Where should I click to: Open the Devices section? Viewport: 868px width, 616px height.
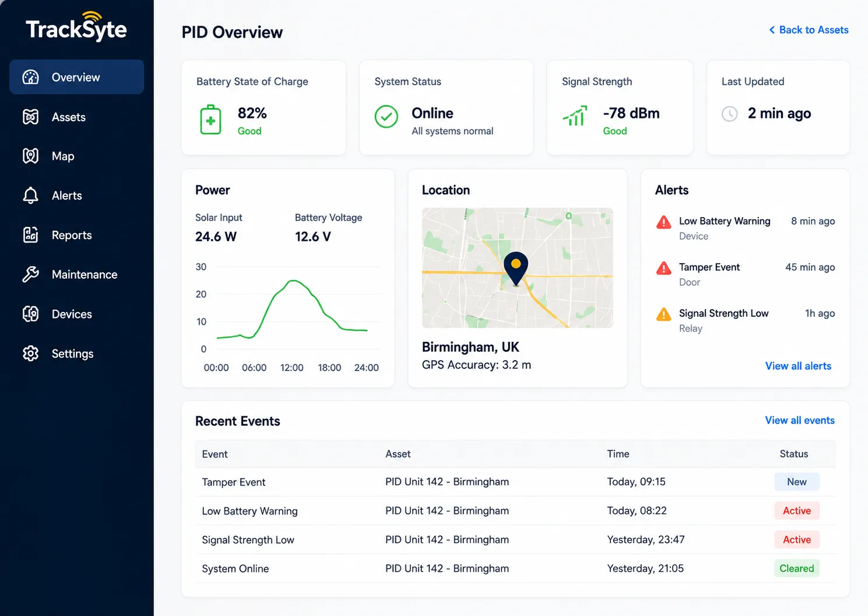(76, 314)
